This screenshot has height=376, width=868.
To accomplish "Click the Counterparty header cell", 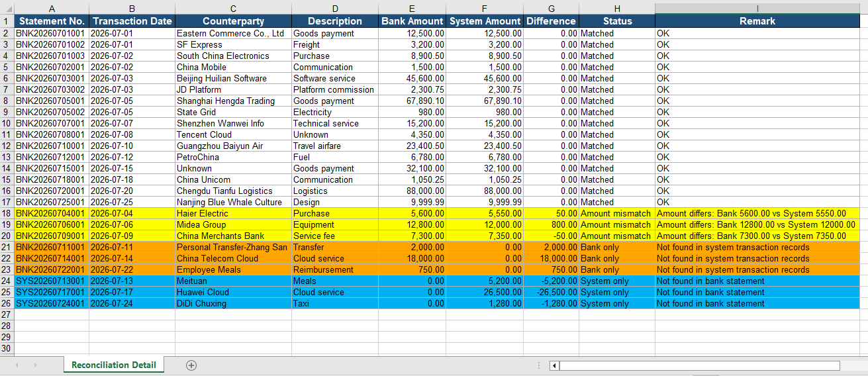I will (x=233, y=21).
